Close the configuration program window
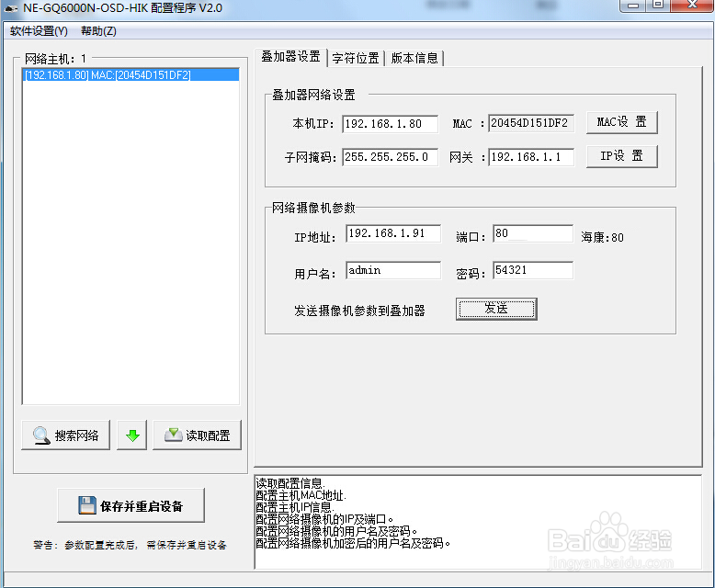 click(x=693, y=5)
